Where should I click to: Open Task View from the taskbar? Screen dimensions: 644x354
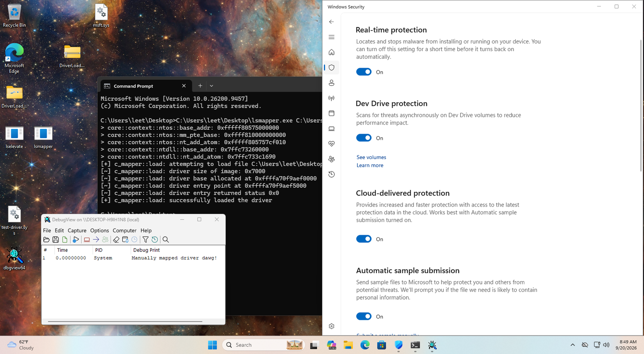point(314,345)
